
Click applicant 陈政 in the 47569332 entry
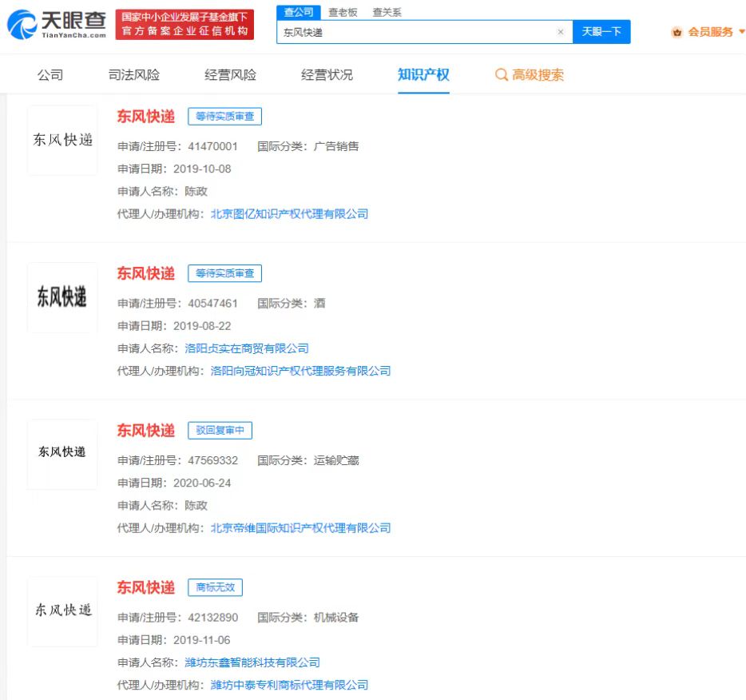[196, 505]
